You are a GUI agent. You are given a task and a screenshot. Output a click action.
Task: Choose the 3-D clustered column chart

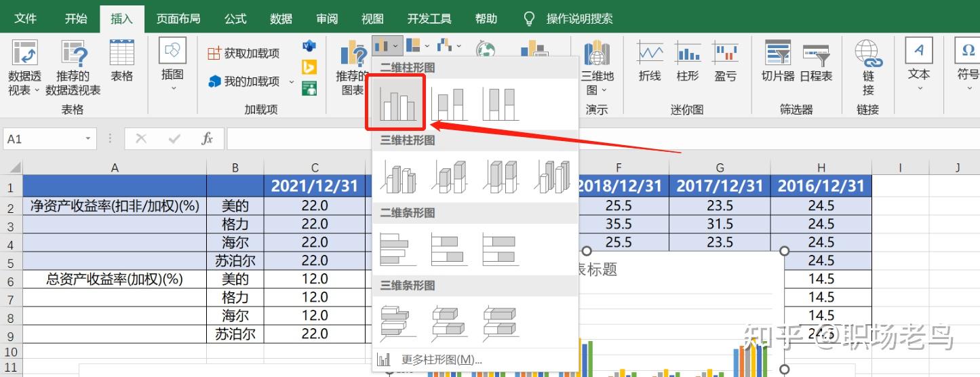pyautogui.click(x=397, y=176)
